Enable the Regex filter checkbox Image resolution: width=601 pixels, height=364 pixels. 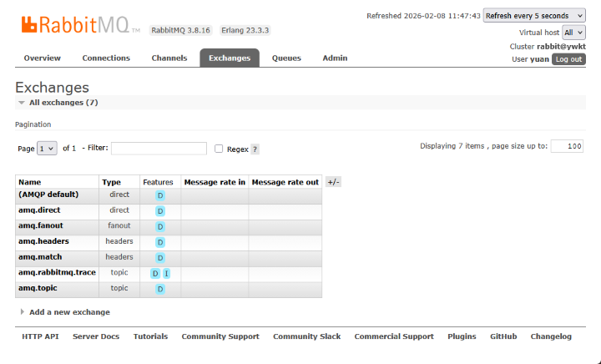[219, 149]
